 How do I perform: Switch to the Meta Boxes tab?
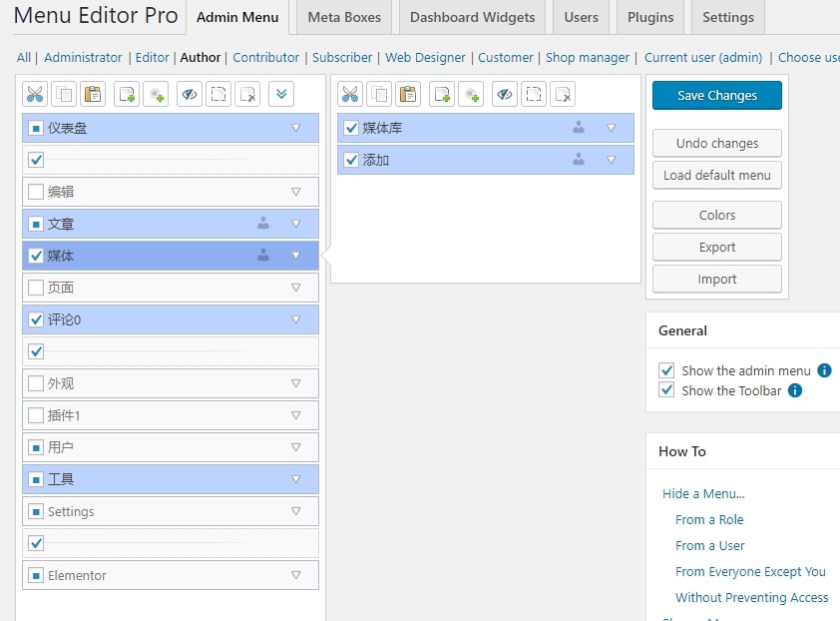point(344,17)
